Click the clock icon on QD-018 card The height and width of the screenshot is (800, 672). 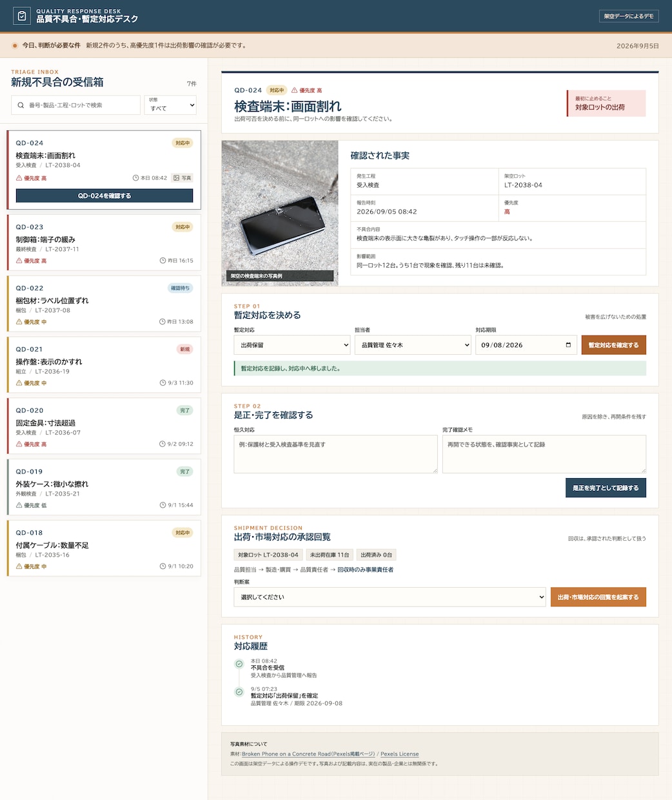(x=163, y=566)
